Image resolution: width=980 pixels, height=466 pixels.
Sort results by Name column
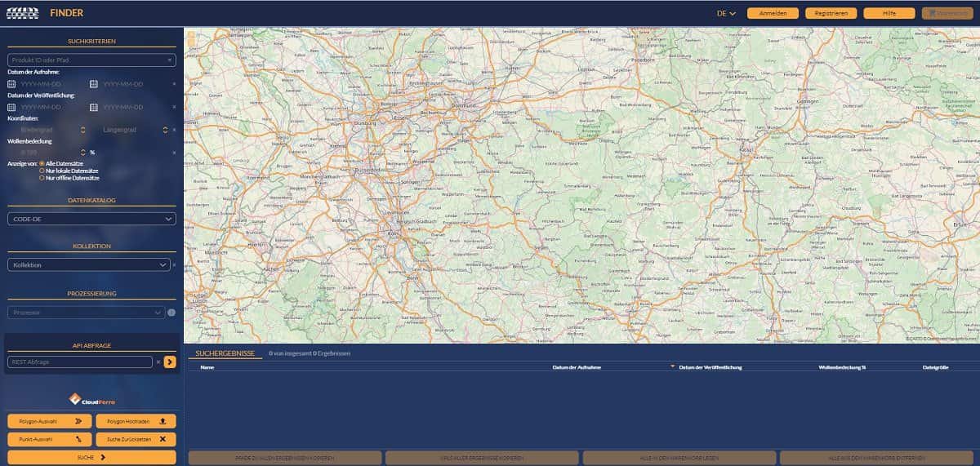pos(207,367)
